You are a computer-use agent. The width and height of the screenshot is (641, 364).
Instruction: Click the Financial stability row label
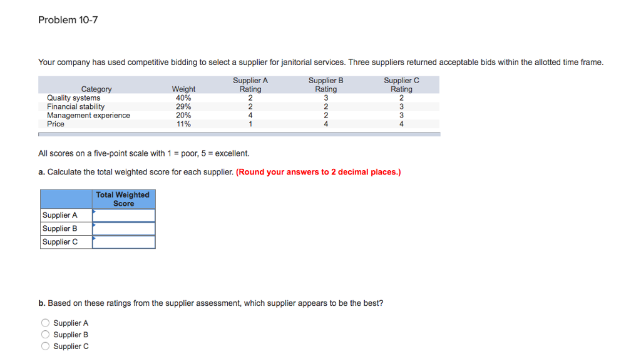tap(76, 107)
